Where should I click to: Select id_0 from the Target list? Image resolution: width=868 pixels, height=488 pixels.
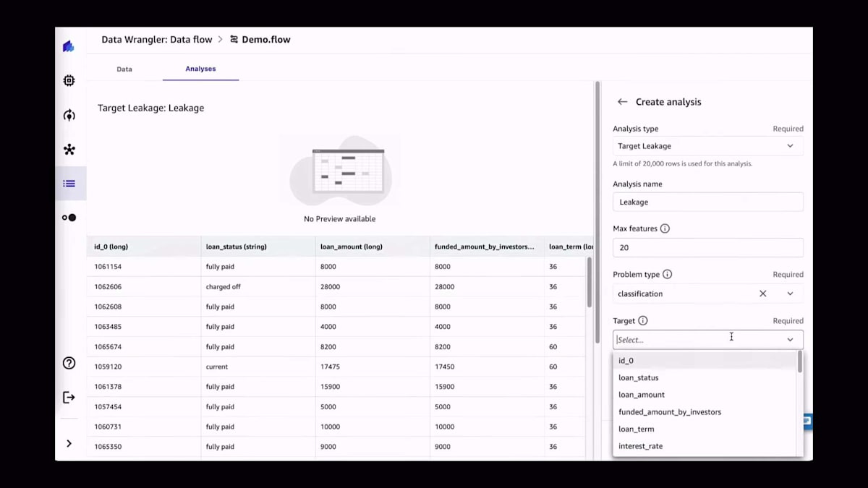coord(705,360)
